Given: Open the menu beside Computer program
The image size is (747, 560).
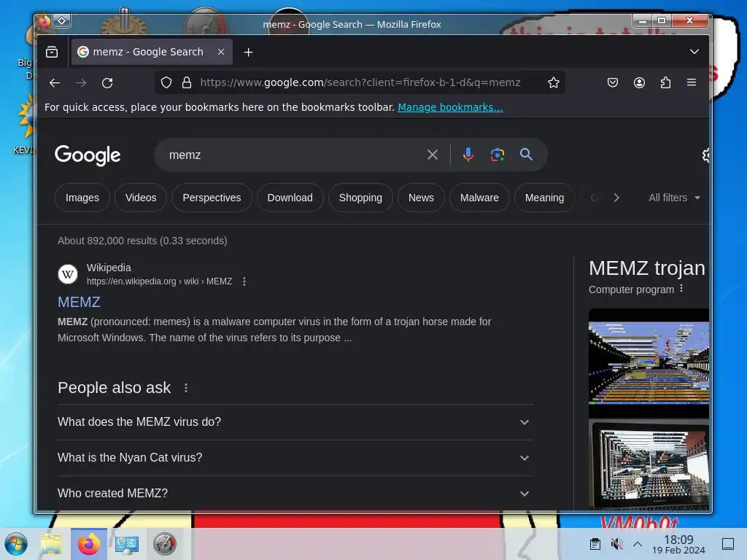Looking at the screenshot, I should (x=682, y=289).
